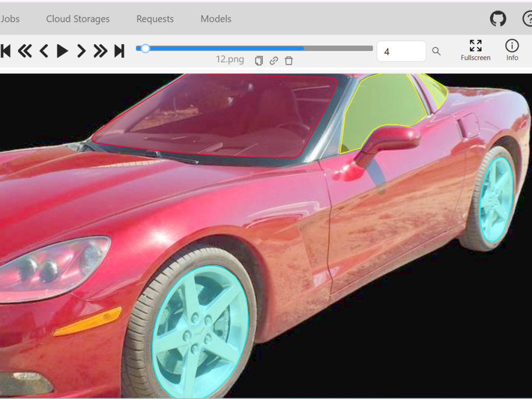
Task: Open the Info dialog
Action: [x=512, y=50]
